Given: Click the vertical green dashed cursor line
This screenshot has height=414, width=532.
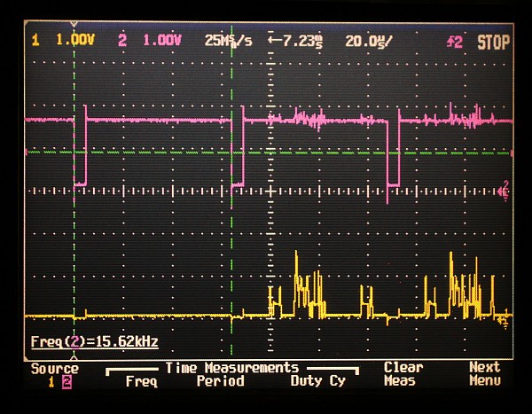Looking at the screenshot, I should [231, 222].
